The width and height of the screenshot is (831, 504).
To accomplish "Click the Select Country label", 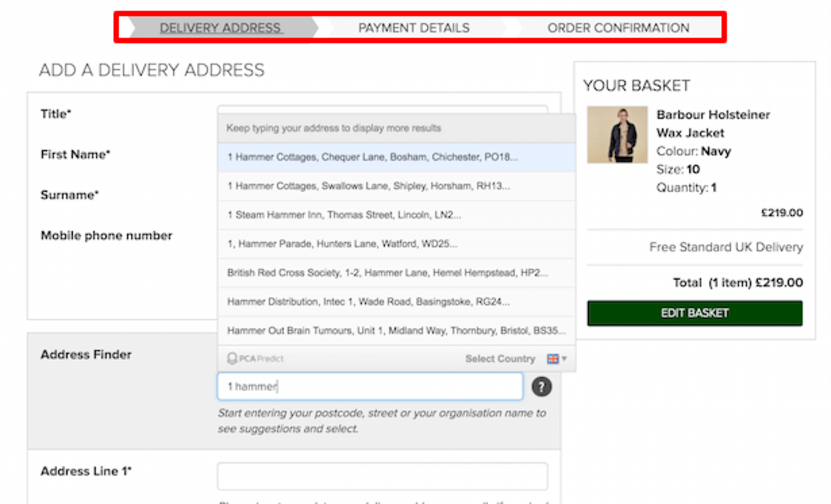I will [500, 359].
